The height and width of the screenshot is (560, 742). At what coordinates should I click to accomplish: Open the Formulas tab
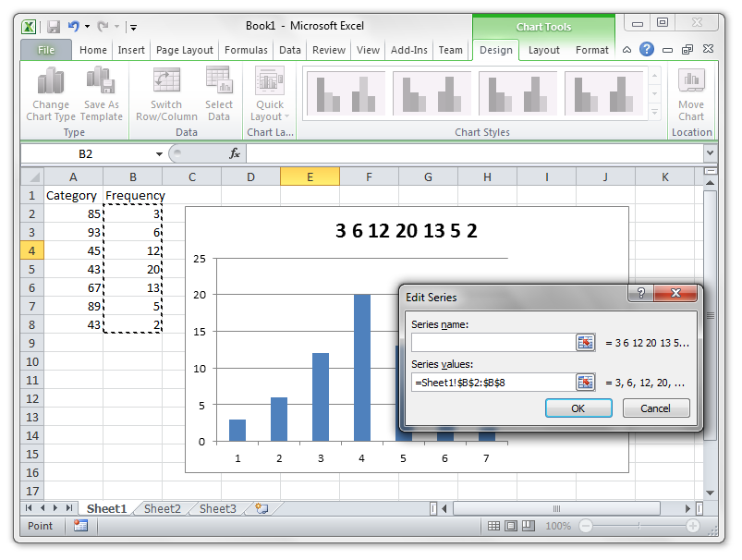(246, 50)
